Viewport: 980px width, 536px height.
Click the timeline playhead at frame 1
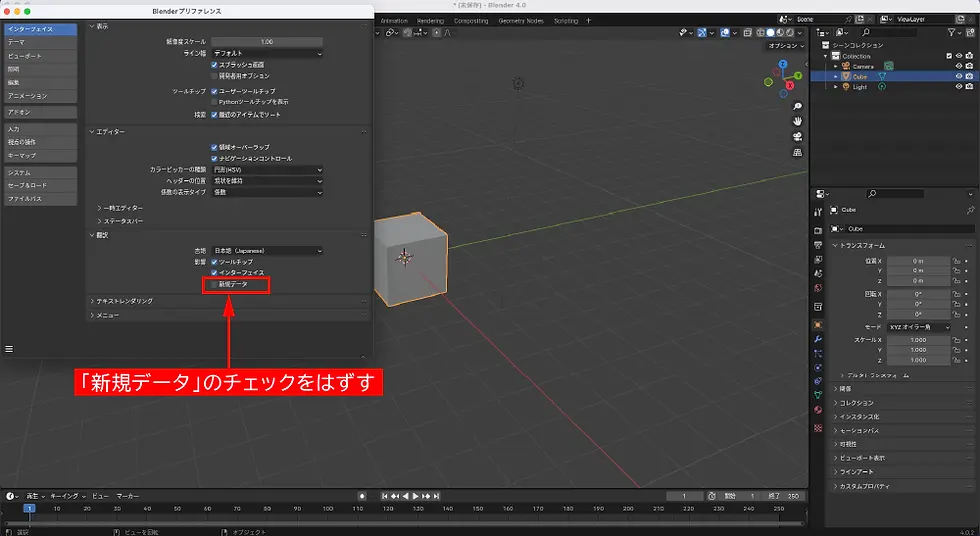(x=29, y=509)
